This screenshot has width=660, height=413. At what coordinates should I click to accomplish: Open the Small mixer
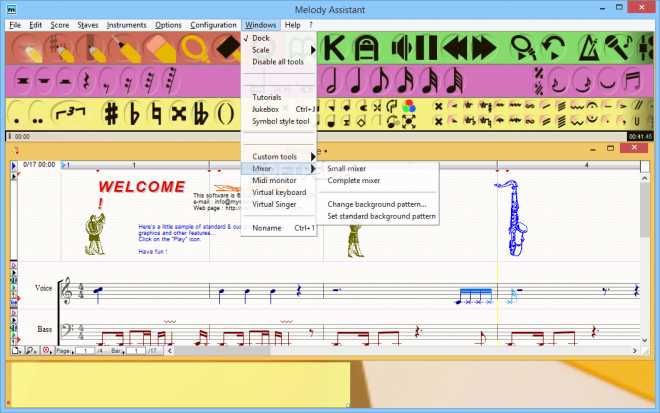[x=347, y=168]
